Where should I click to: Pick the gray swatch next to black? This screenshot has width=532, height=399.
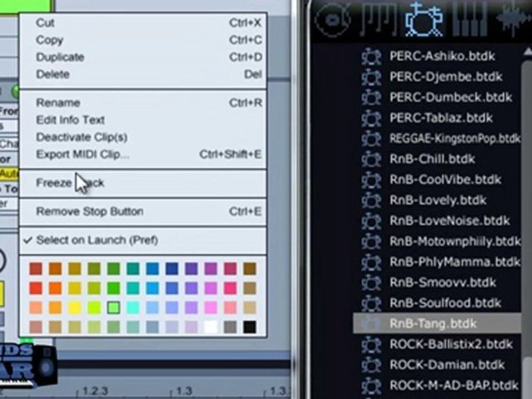230,327
